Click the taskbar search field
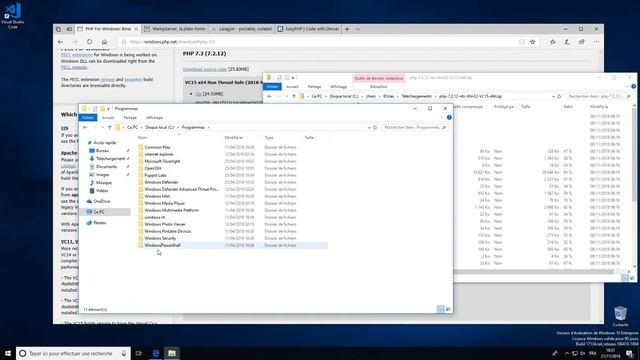This screenshot has height=360, width=640. pyautogui.click(x=73, y=353)
